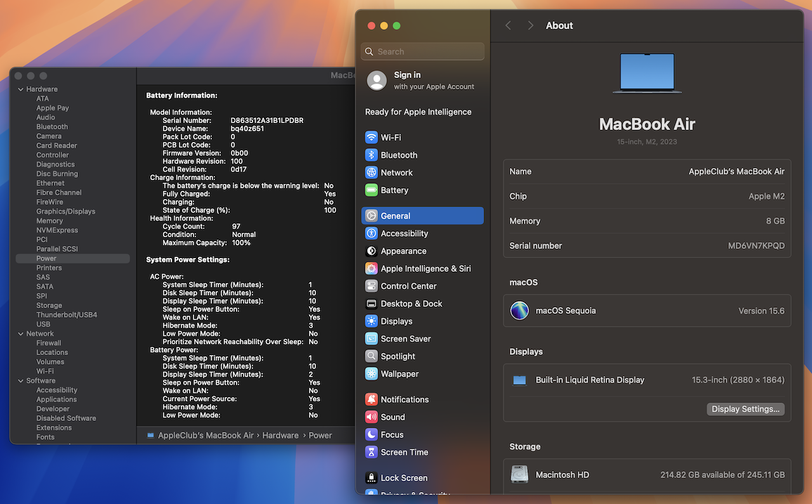This screenshot has height=504, width=812.
Task: Select the Control Center icon
Action: (372, 286)
